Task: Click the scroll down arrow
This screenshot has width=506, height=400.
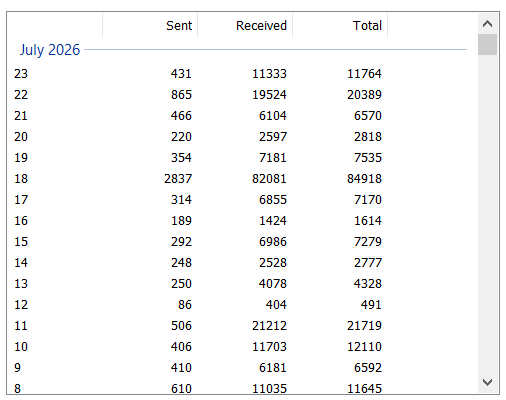Action: tap(487, 382)
